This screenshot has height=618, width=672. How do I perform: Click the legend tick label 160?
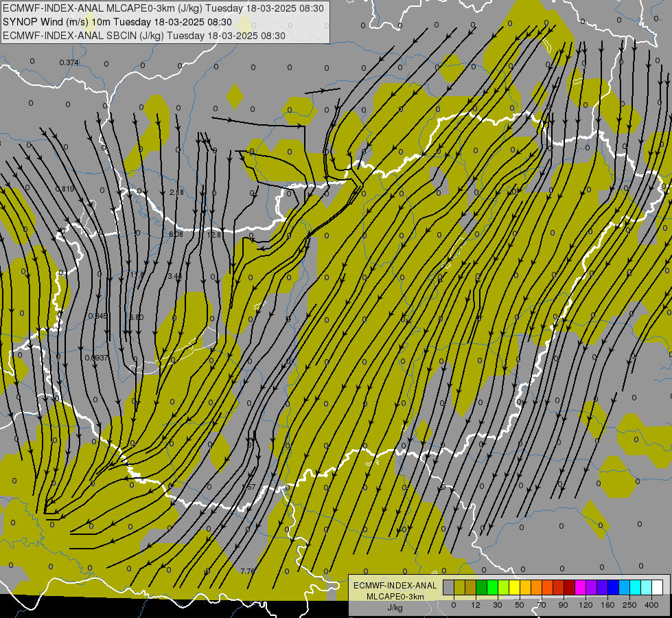tap(607, 605)
